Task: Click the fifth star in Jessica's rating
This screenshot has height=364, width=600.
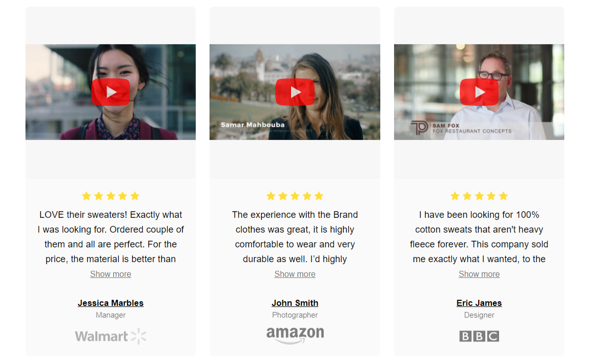Action: [135, 197]
